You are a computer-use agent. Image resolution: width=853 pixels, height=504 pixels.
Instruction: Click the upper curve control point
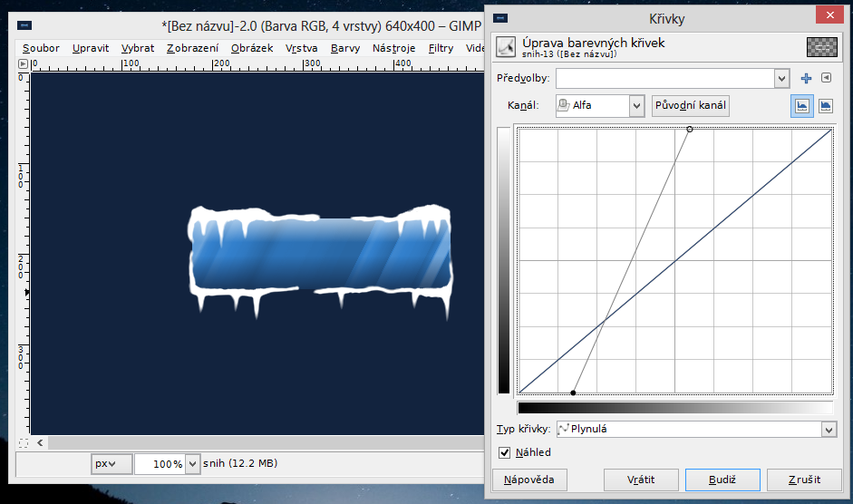pos(690,130)
